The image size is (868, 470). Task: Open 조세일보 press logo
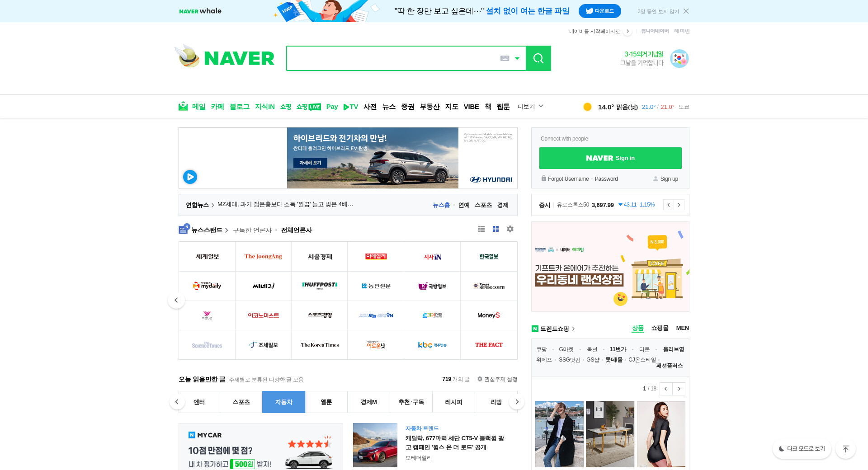pos(263,345)
